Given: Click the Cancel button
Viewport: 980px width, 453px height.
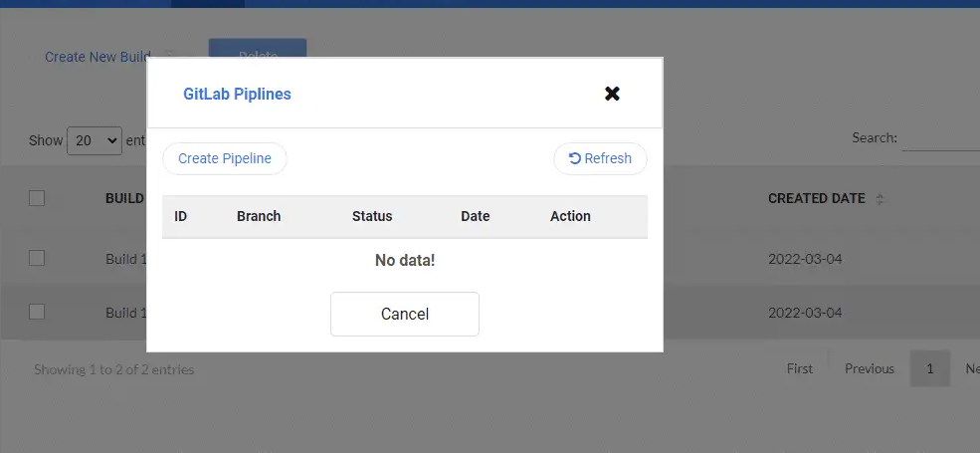Looking at the screenshot, I should pos(404,314).
